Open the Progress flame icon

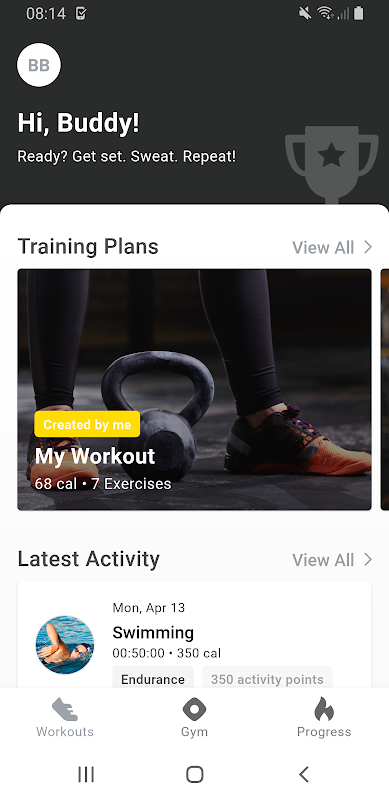[x=324, y=709]
